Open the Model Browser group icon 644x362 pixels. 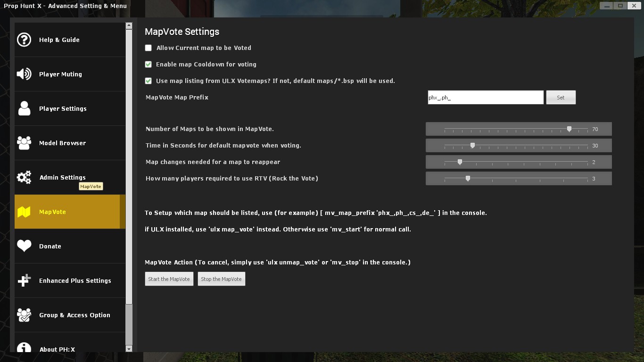tap(24, 143)
